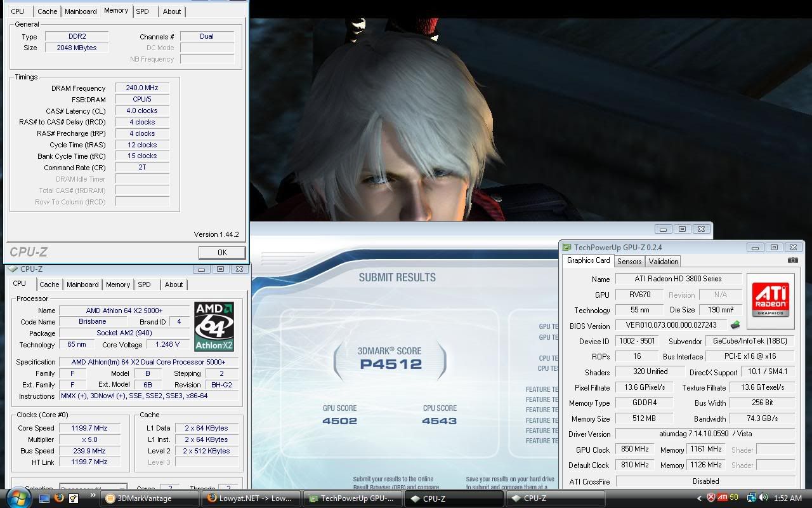This screenshot has width=812, height=508.
Task: Open the volume speaker tray icon
Action: [x=763, y=498]
